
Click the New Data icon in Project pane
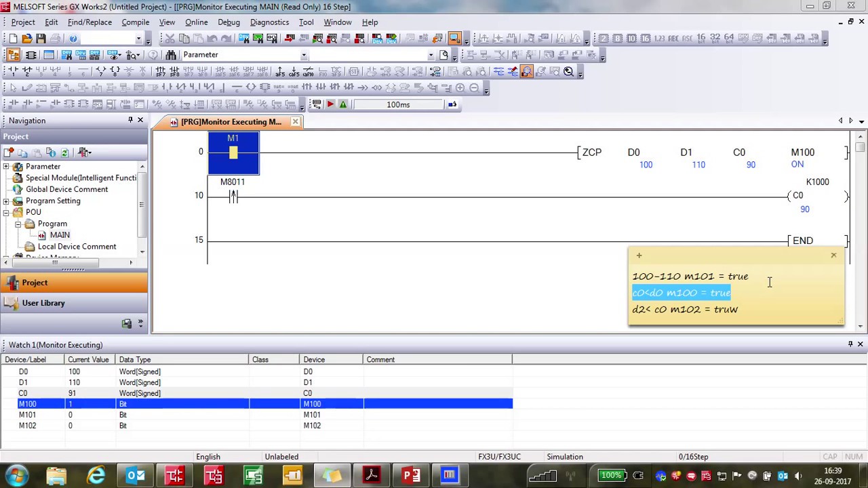(x=9, y=152)
